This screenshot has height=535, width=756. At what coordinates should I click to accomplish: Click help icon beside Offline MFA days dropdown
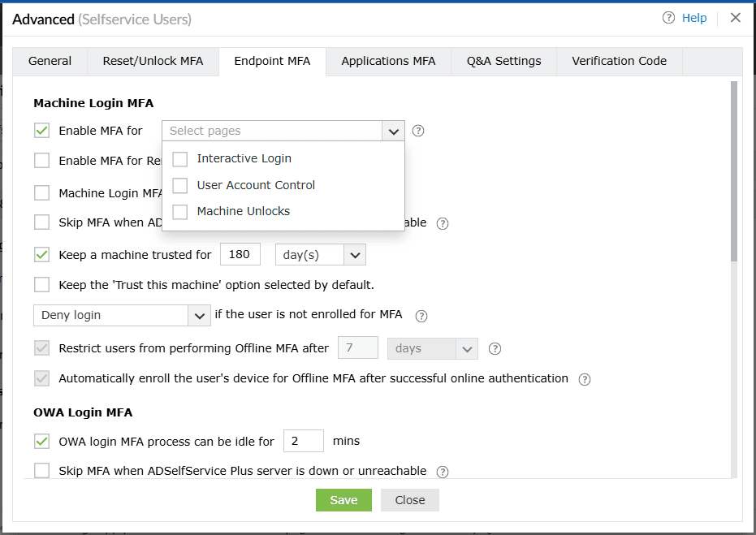[x=495, y=349]
